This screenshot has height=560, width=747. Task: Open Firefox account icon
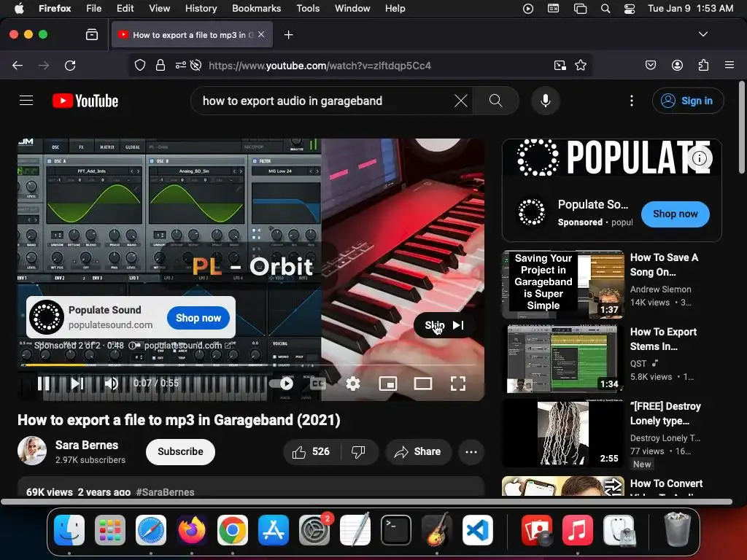pos(677,65)
